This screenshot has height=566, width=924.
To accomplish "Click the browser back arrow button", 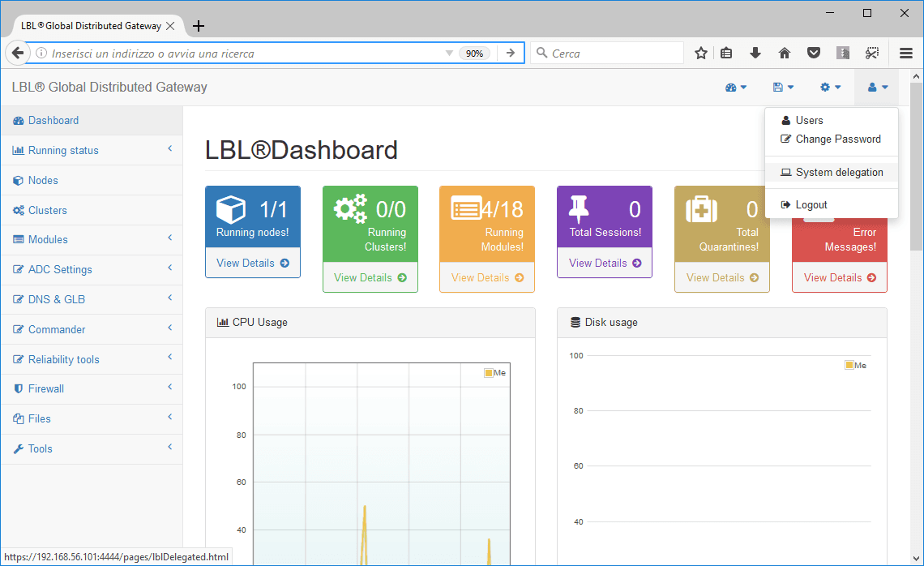I will 18,53.
